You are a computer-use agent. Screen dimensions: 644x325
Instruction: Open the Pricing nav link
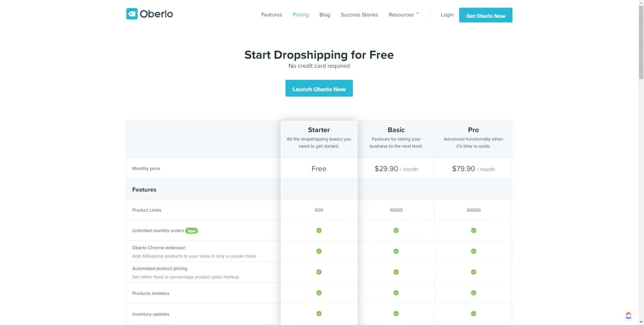point(300,15)
